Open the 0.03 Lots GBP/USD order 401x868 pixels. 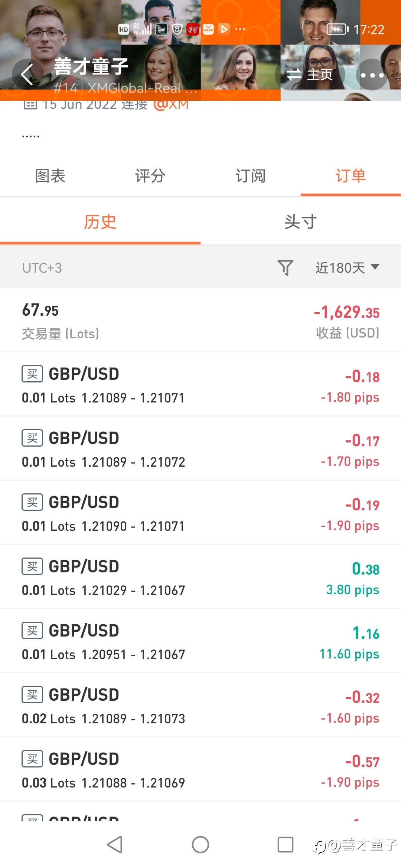(x=200, y=770)
